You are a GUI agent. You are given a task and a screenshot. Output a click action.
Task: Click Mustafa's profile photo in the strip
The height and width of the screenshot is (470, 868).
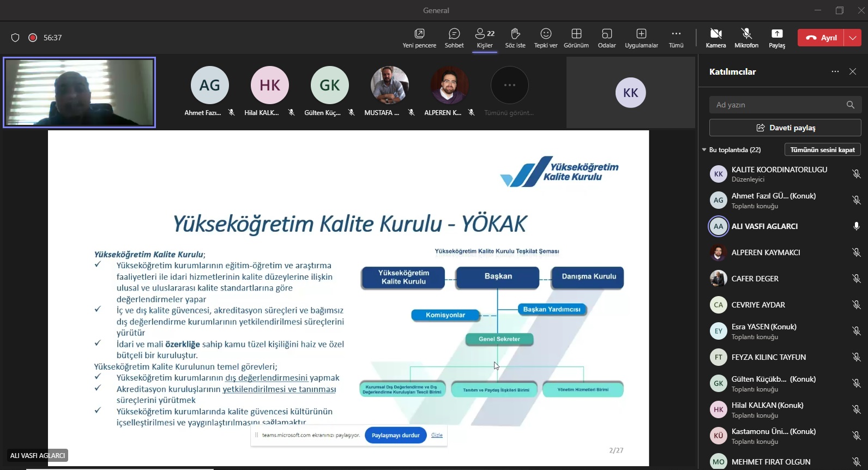(x=390, y=85)
